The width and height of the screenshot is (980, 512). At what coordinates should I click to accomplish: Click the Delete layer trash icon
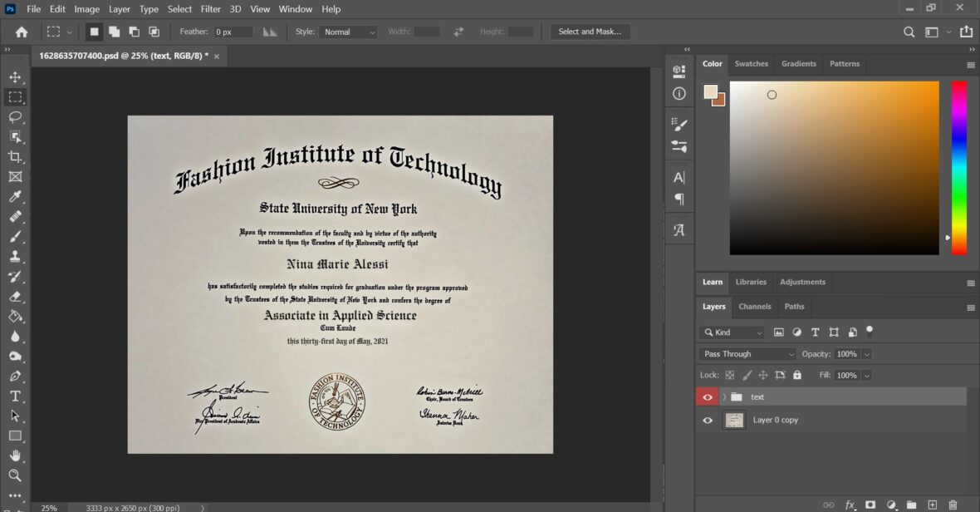click(953, 505)
